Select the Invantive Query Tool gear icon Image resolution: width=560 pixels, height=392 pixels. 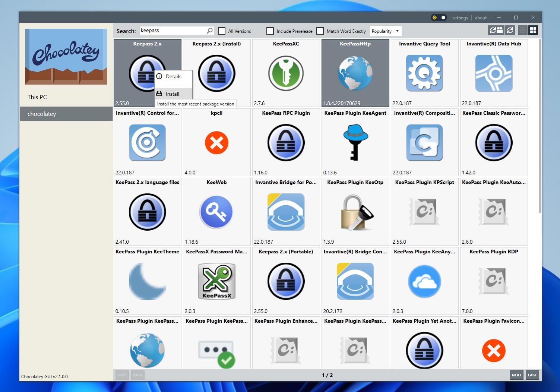[424, 73]
